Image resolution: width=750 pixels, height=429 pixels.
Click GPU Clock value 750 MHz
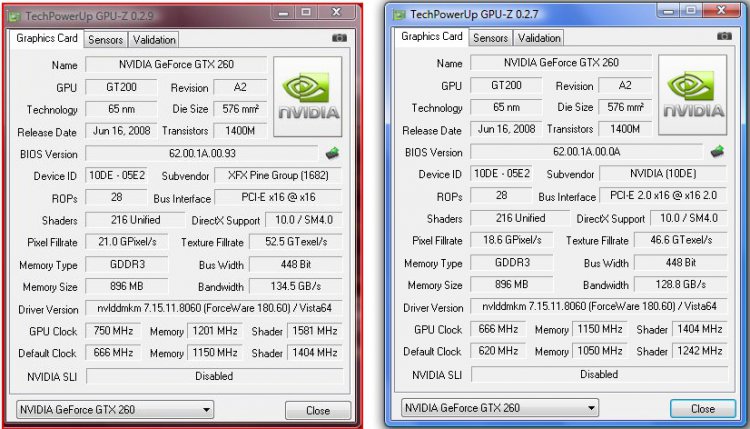[x=113, y=330]
